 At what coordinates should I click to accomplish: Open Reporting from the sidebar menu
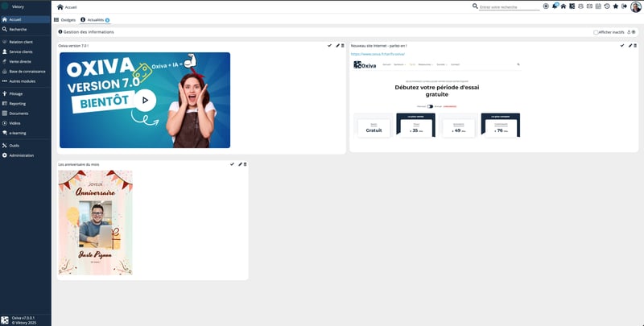pyautogui.click(x=18, y=104)
